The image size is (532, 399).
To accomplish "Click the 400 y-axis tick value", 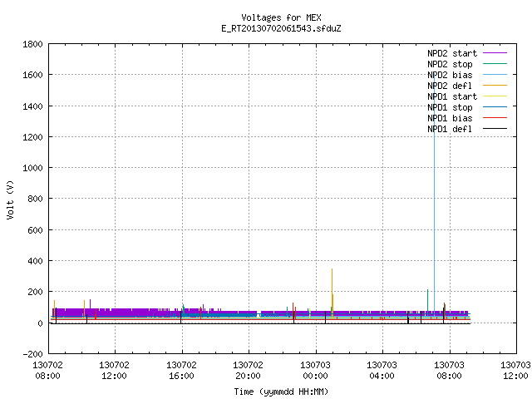I will click(35, 261).
